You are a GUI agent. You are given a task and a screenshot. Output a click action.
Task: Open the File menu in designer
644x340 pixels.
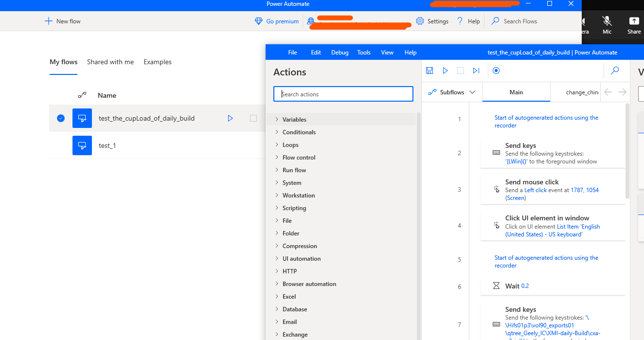pos(292,53)
